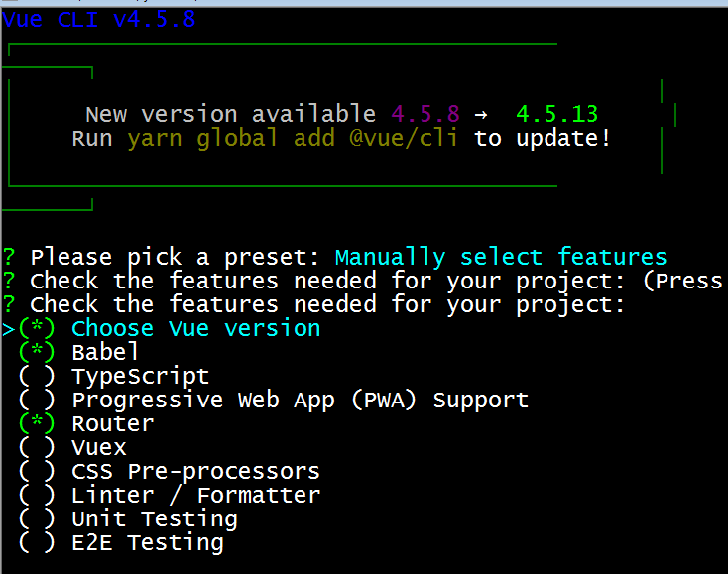Uncheck the Babel checkbox marker
The image size is (728, 574).
(37, 352)
